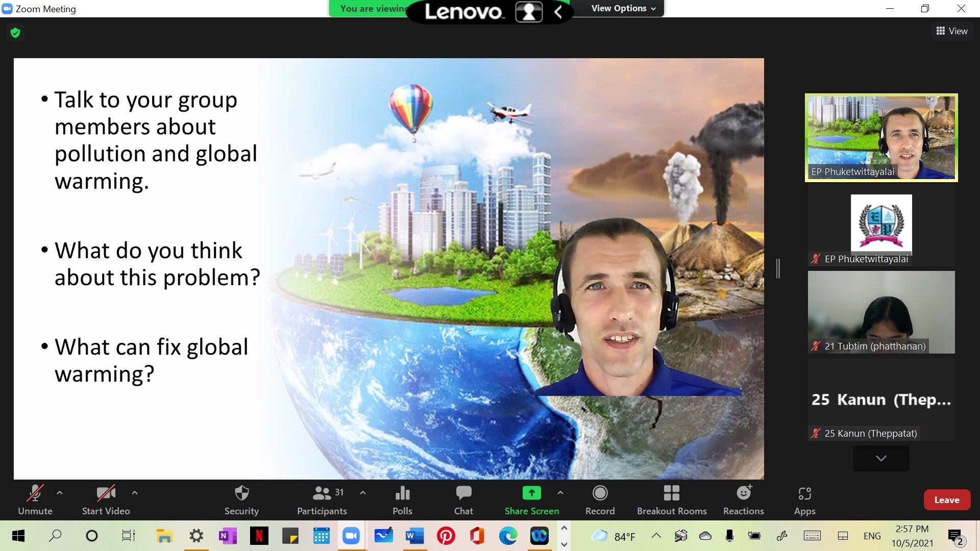This screenshot has width=980, height=551.
Task: Open Zoom Apps button
Action: (805, 500)
